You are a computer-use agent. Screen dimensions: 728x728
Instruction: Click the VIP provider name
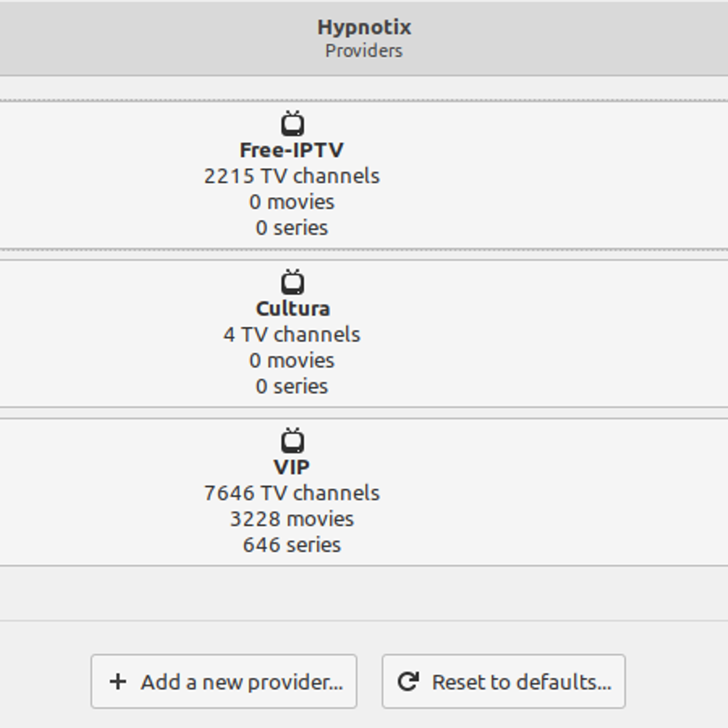pos(293,467)
